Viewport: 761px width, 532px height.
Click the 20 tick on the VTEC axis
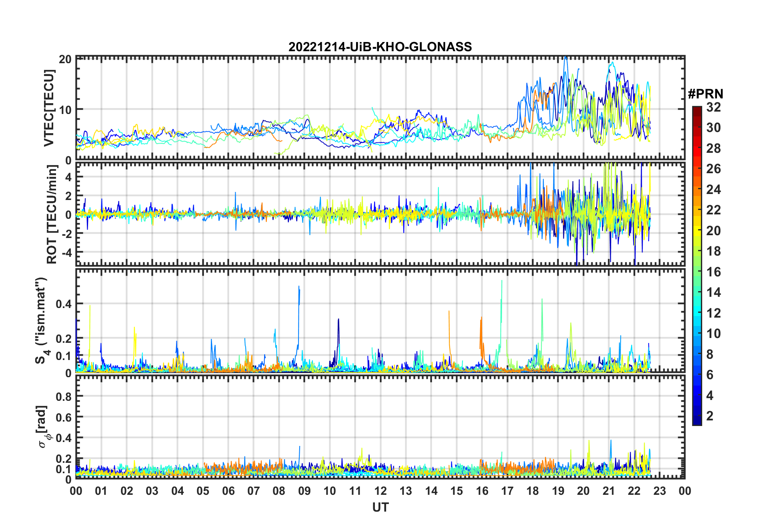point(65,60)
